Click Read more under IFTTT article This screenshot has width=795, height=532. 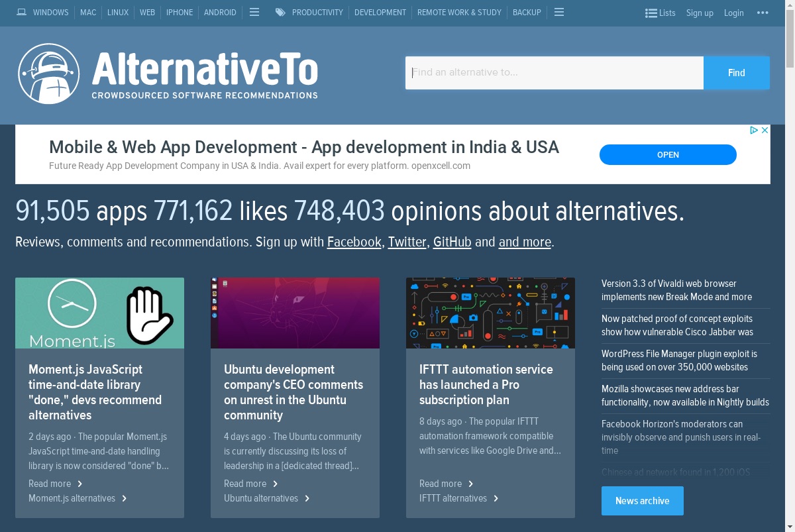pyautogui.click(x=441, y=484)
